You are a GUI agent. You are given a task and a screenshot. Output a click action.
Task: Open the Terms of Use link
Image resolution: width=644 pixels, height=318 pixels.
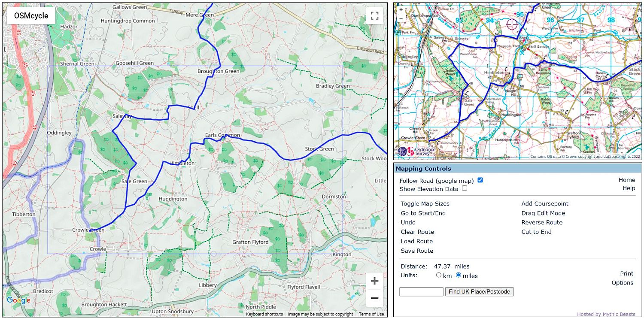click(x=371, y=314)
